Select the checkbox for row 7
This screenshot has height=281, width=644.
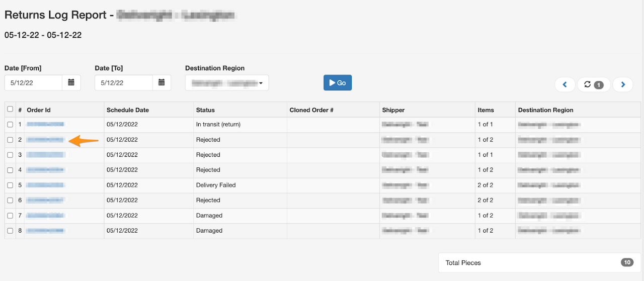(x=10, y=216)
